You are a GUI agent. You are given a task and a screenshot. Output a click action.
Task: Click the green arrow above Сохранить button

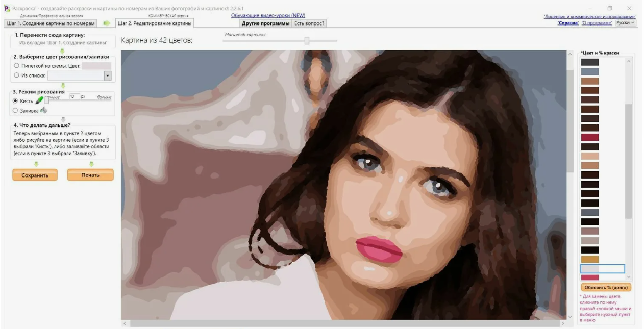click(x=36, y=164)
